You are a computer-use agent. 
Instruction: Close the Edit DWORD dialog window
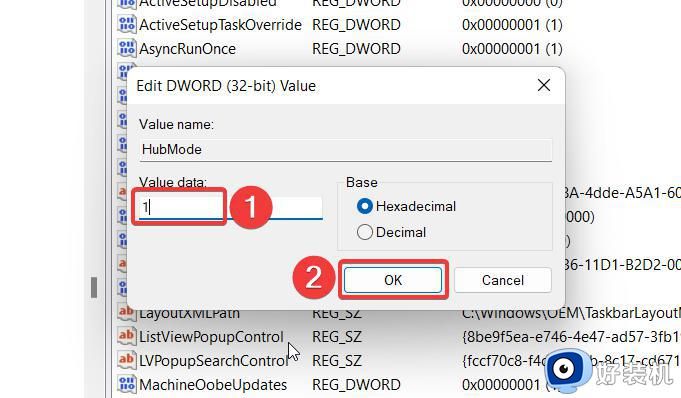coord(544,86)
